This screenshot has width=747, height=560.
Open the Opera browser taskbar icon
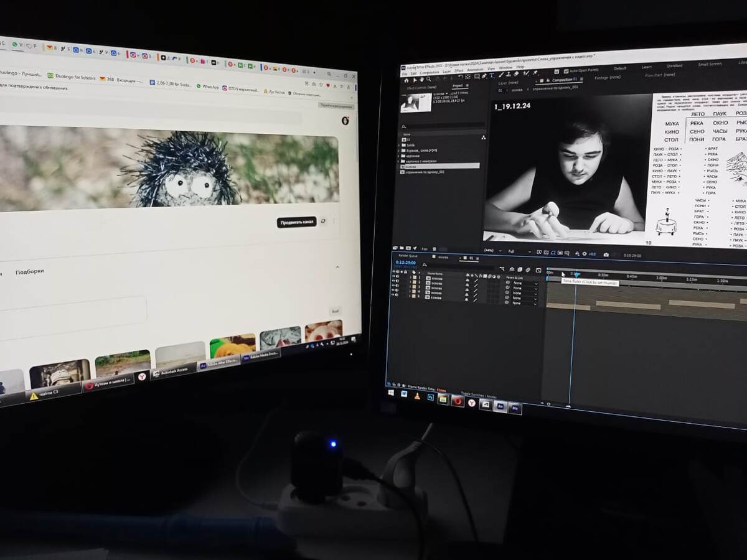click(458, 401)
